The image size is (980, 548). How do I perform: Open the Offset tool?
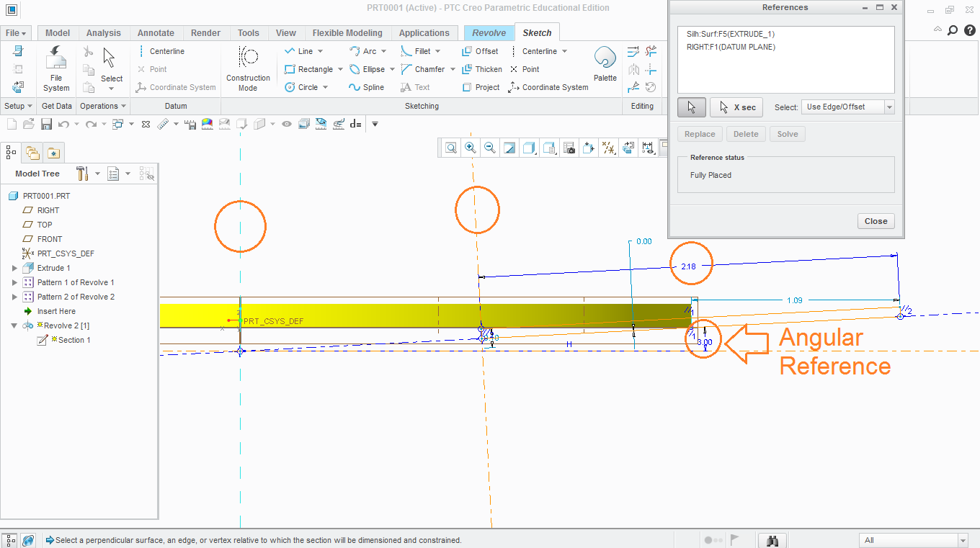[480, 51]
